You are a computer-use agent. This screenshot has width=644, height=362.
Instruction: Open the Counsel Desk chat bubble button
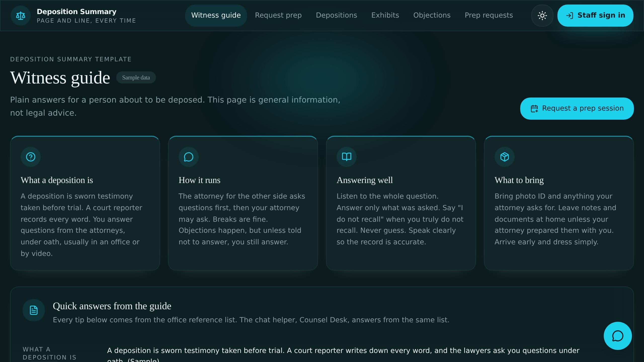click(x=618, y=336)
